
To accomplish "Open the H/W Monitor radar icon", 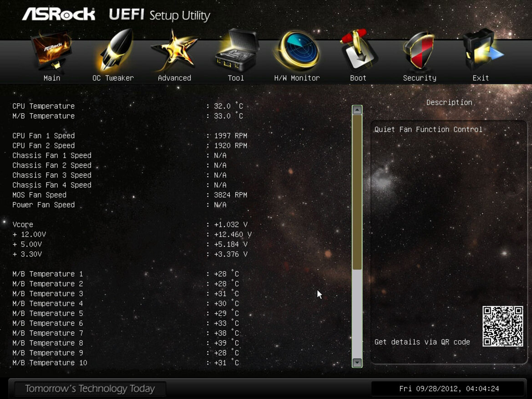I will click(x=297, y=50).
